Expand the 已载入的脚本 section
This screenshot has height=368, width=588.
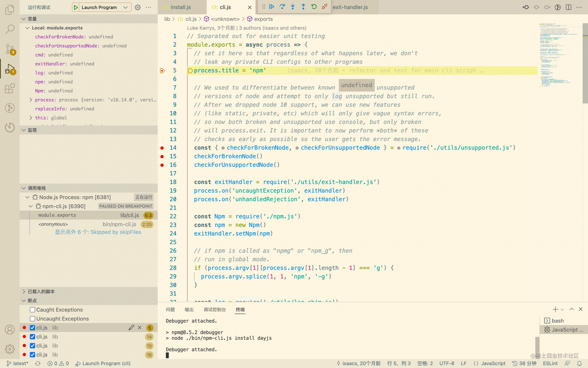24,292
